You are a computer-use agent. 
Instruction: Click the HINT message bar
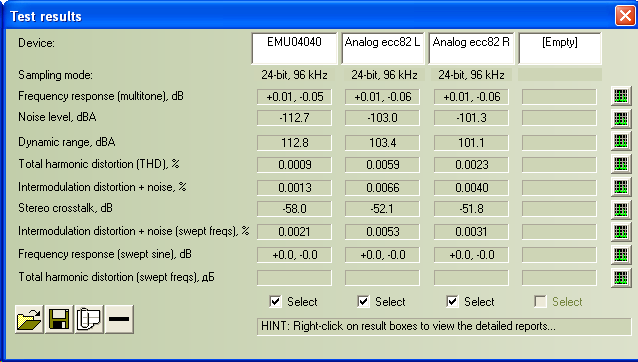click(444, 327)
